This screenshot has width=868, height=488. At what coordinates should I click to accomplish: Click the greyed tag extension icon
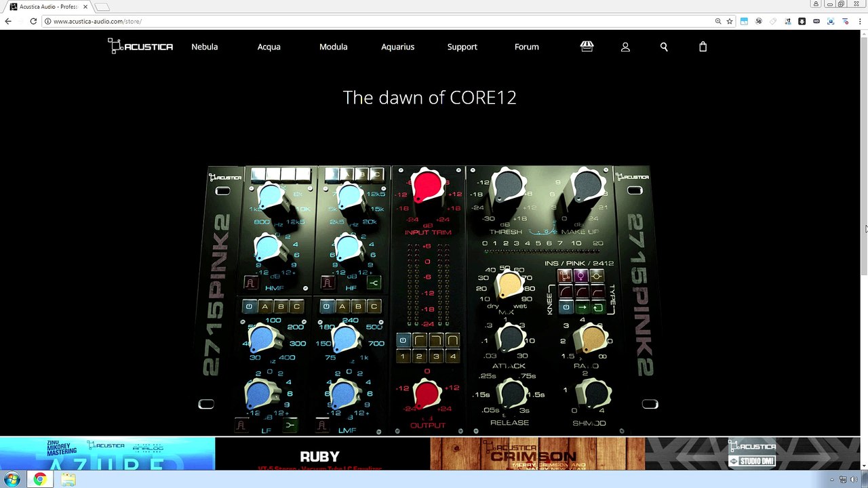(x=773, y=21)
